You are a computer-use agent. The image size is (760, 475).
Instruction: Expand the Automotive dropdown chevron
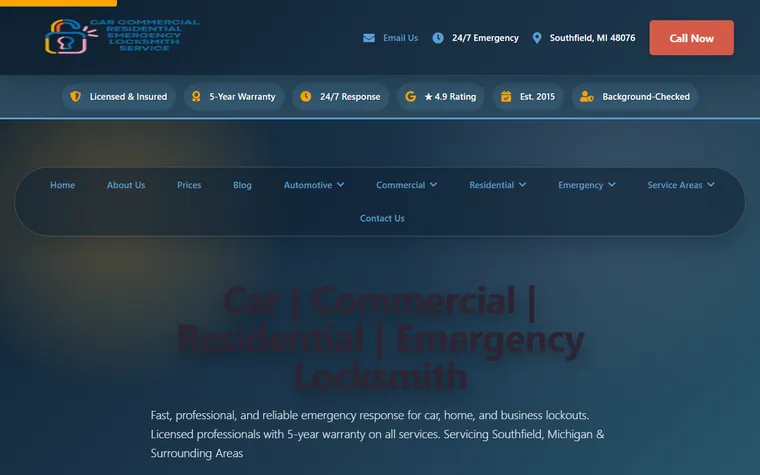[x=341, y=185]
